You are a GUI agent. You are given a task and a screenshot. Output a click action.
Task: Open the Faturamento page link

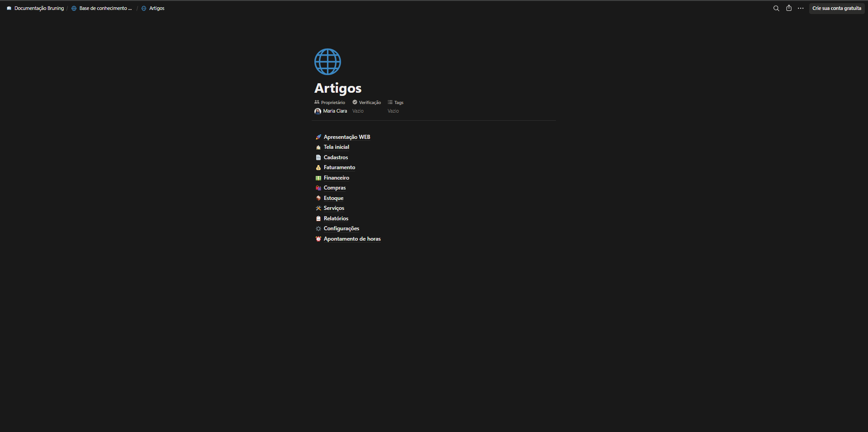pos(339,167)
